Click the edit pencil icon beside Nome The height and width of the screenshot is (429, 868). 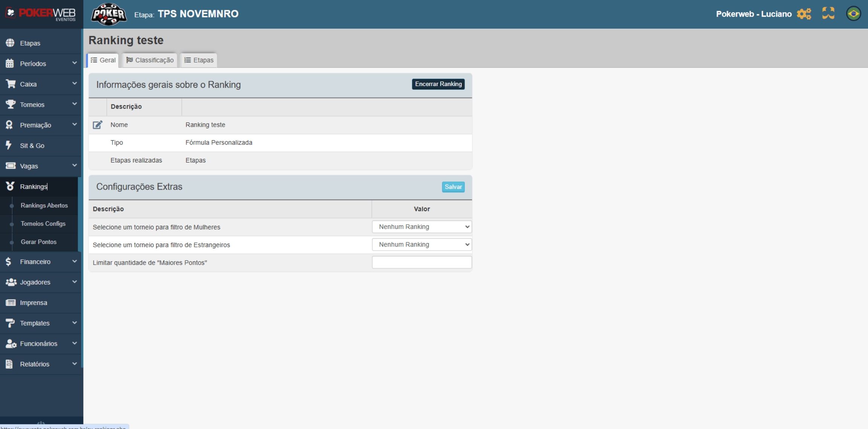click(x=98, y=125)
